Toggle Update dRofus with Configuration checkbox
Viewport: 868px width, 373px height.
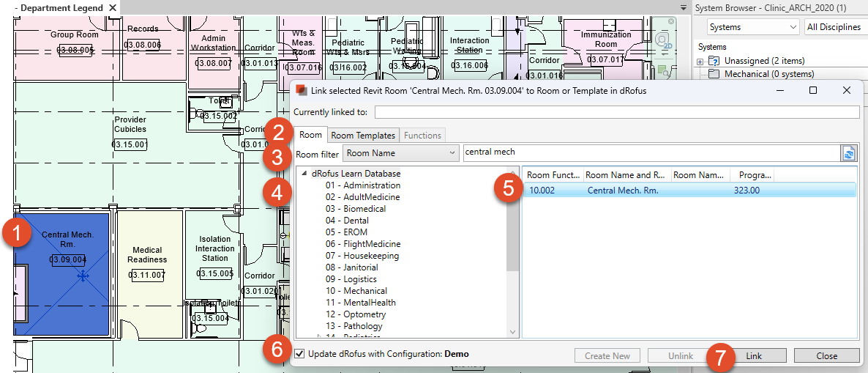tap(299, 354)
